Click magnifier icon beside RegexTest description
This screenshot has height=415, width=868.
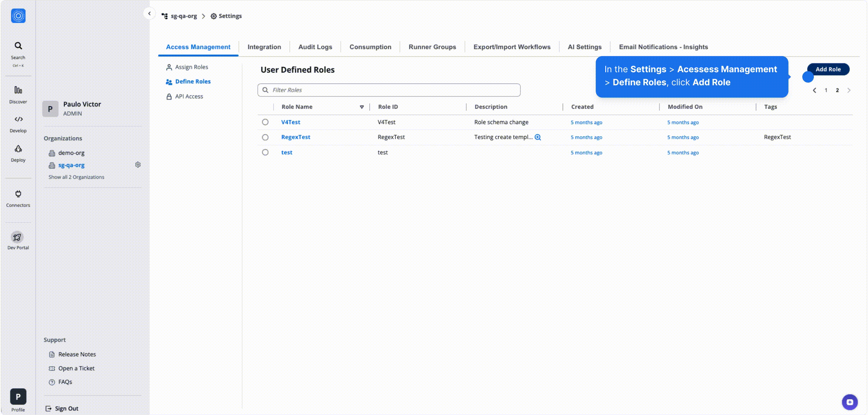click(x=538, y=137)
